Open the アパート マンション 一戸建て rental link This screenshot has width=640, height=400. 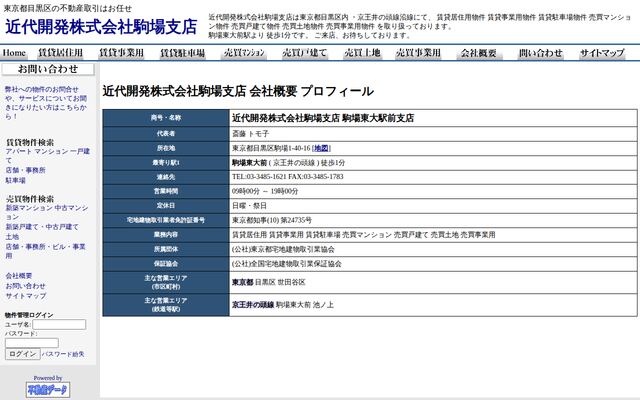(x=47, y=156)
